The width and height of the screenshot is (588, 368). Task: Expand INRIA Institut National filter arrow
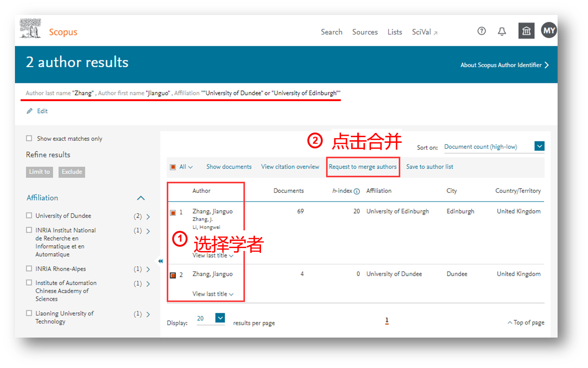click(148, 231)
